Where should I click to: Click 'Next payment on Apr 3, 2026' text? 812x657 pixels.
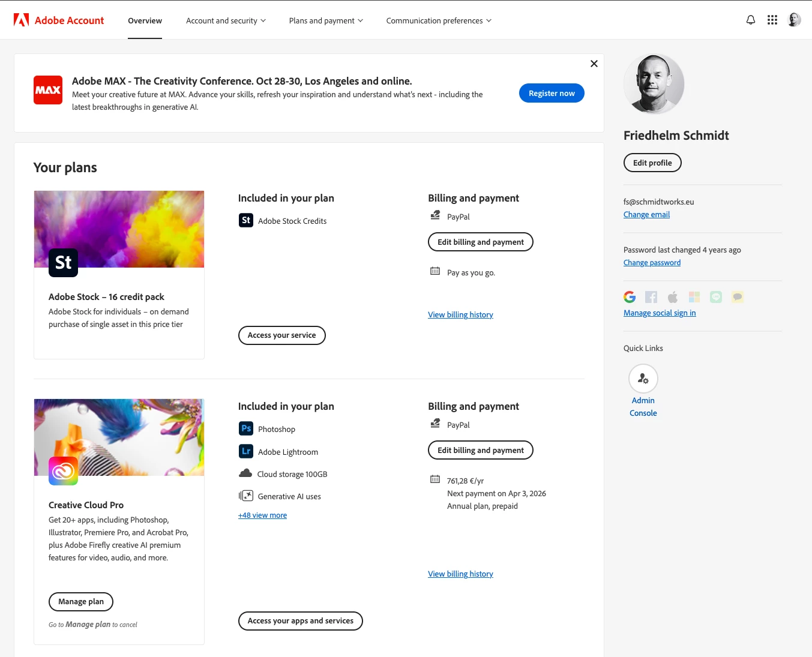[x=496, y=494]
